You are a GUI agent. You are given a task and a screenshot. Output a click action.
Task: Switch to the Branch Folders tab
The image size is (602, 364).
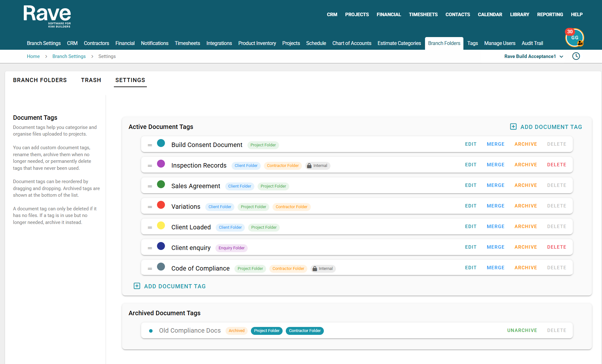(40, 80)
